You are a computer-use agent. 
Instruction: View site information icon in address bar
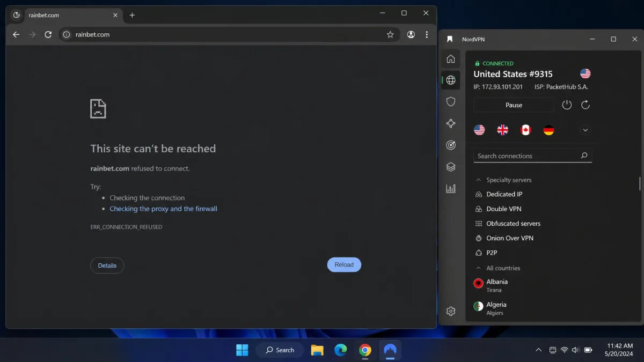point(67,34)
